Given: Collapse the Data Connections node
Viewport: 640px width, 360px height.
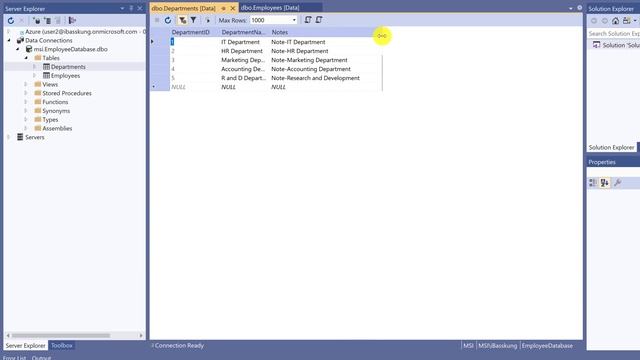Looking at the screenshot, I should [9, 40].
